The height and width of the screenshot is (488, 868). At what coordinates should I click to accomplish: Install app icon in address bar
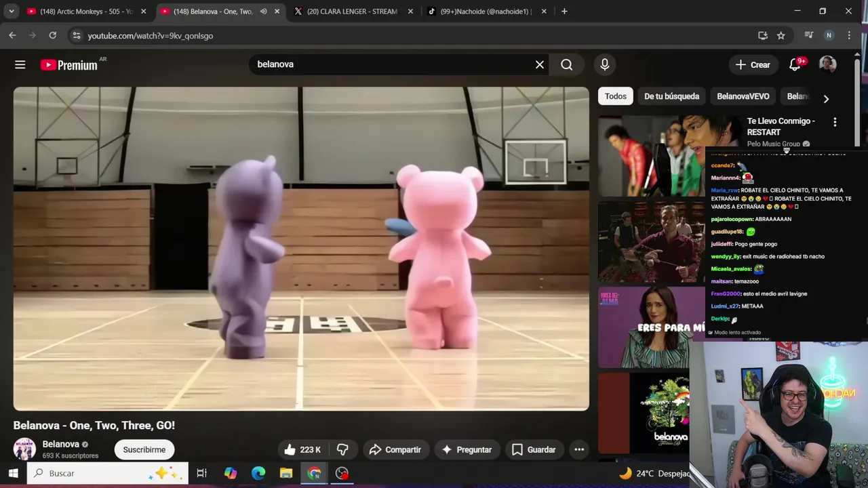(763, 35)
